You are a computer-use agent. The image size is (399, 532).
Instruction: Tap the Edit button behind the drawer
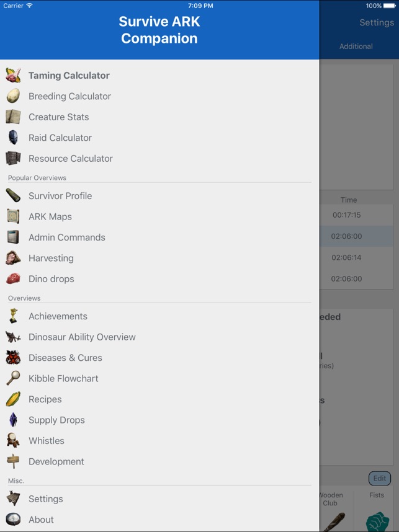(379, 479)
